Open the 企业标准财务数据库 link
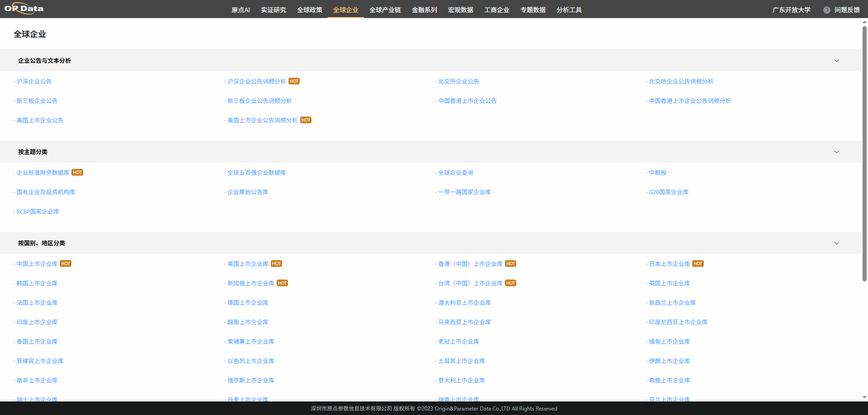Image resolution: width=868 pixels, height=415 pixels. (43, 173)
